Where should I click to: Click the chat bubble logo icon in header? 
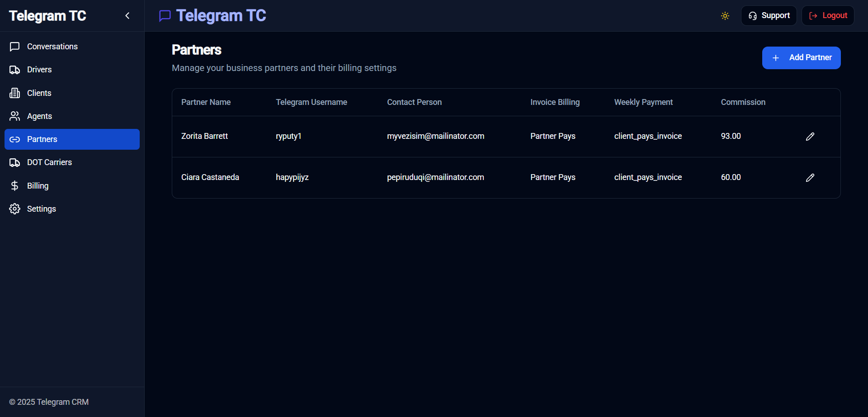coord(165,16)
